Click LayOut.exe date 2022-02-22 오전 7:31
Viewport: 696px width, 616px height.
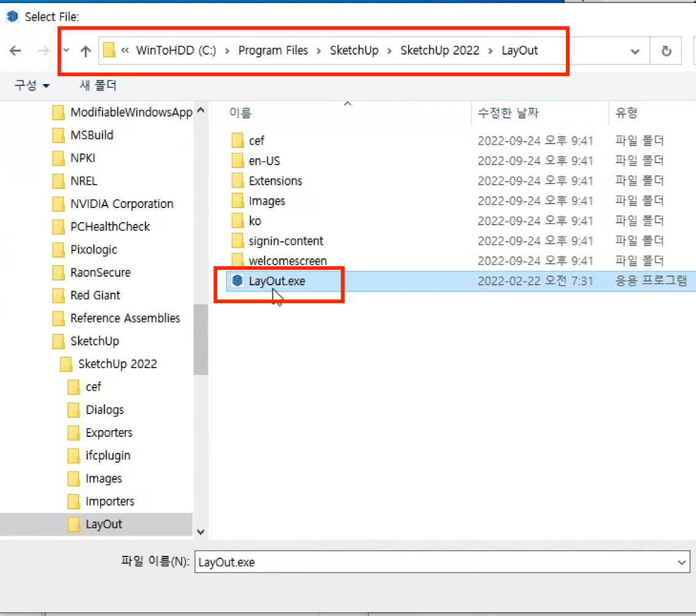pyautogui.click(x=535, y=280)
